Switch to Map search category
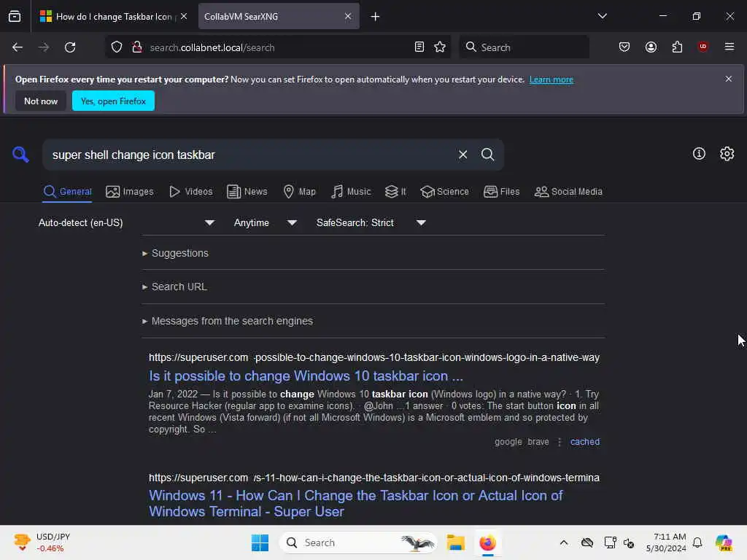 click(299, 192)
